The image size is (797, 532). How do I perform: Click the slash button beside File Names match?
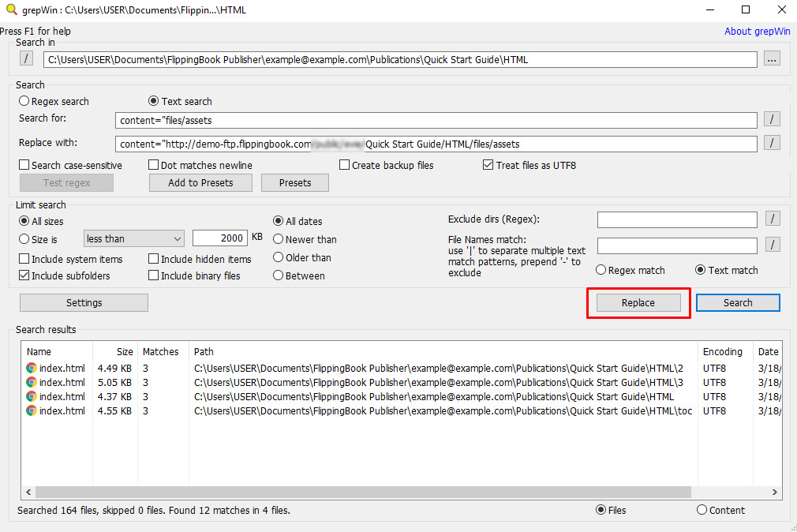coord(773,245)
